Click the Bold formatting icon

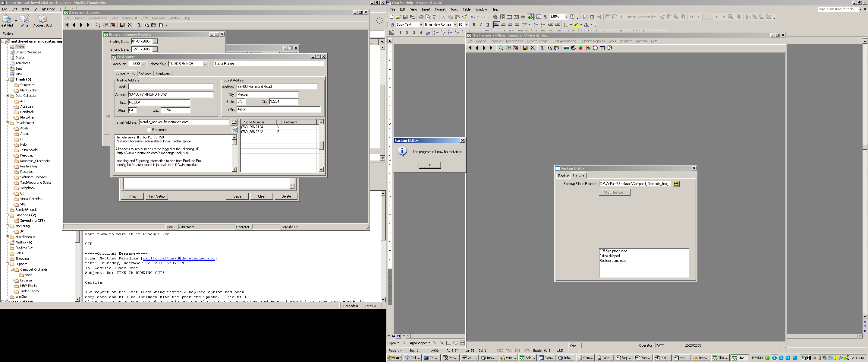[x=474, y=25]
